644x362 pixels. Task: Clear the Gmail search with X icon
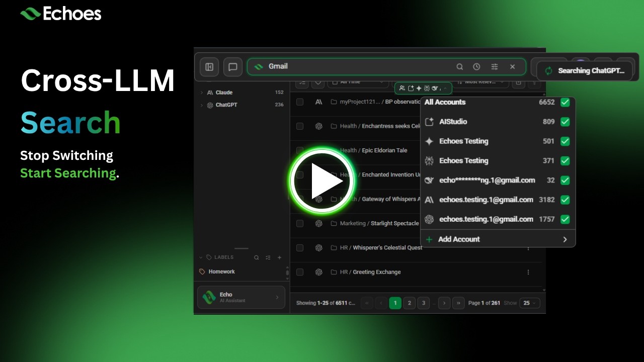512,66
